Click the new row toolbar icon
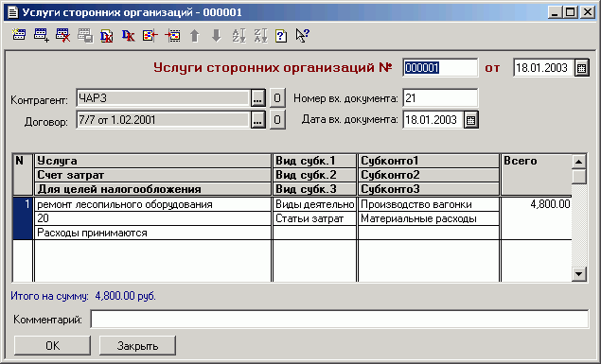 click(x=19, y=35)
